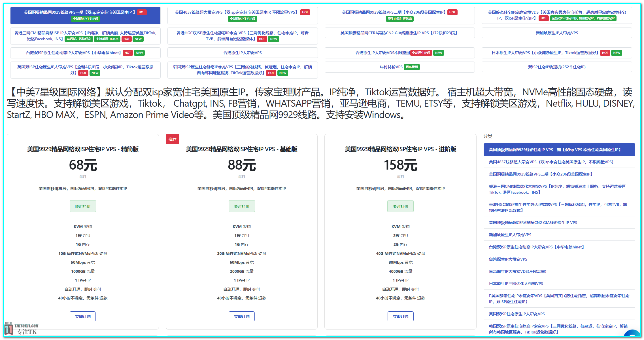Open the 美国4837线路超大带宽VPS tab
Image resolution: width=644 pixels, height=340 pixels.
(243, 16)
